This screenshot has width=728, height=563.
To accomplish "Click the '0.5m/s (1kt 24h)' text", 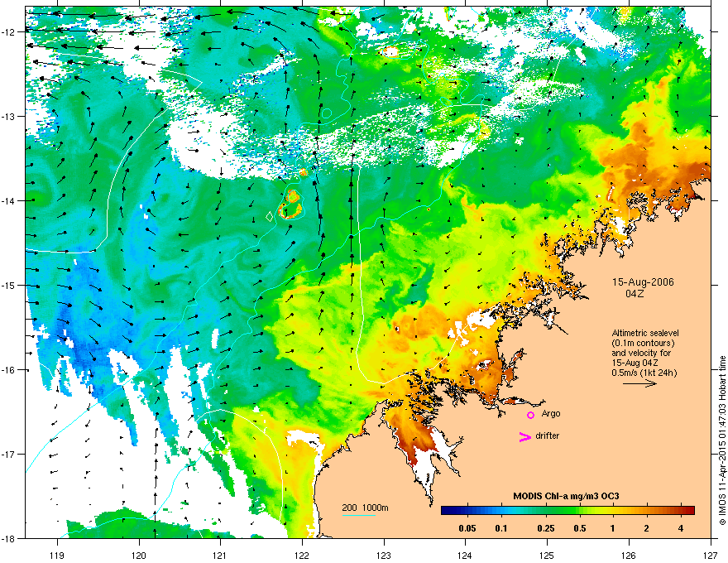I will [644, 373].
